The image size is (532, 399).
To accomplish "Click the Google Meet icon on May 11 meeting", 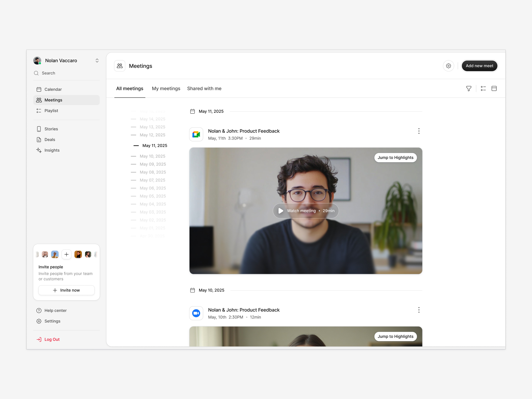I will tap(196, 134).
